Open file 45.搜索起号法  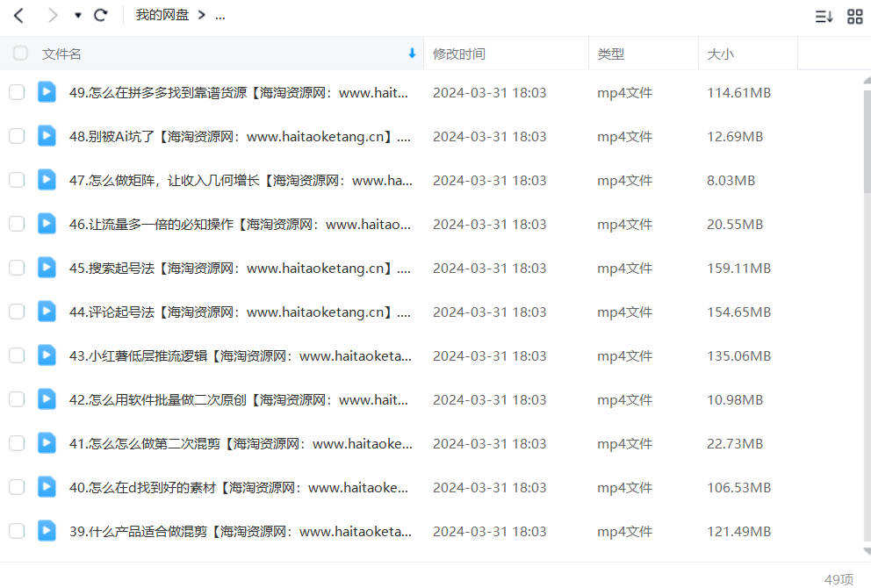click(240, 269)
